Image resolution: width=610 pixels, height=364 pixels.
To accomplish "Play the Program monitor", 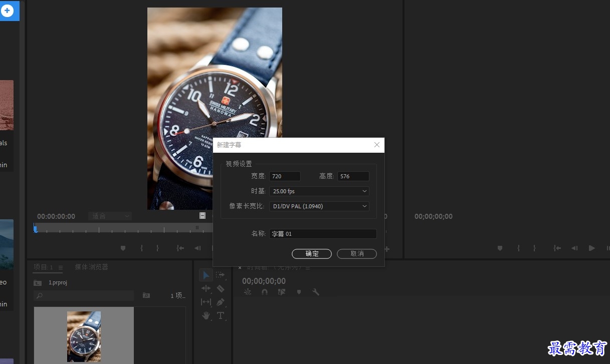I will point(592,248).
